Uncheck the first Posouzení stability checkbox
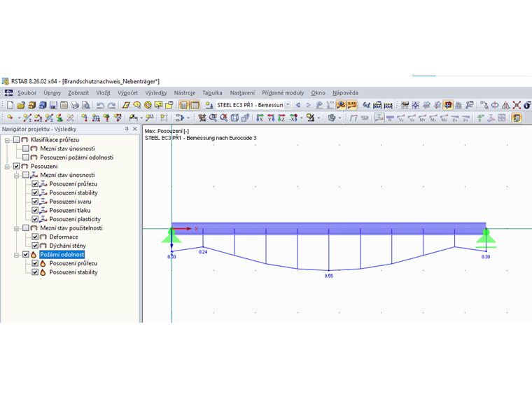 [x=35, y=192]
